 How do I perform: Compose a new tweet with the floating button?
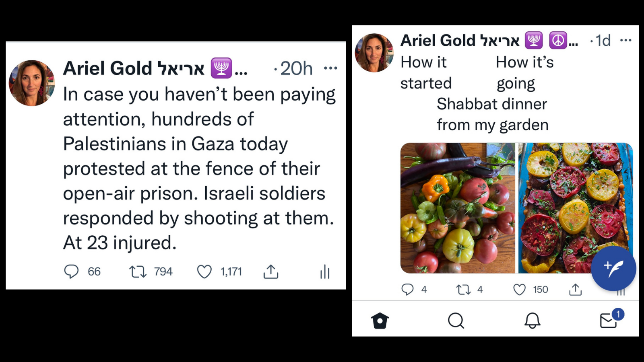coord(613,268)
